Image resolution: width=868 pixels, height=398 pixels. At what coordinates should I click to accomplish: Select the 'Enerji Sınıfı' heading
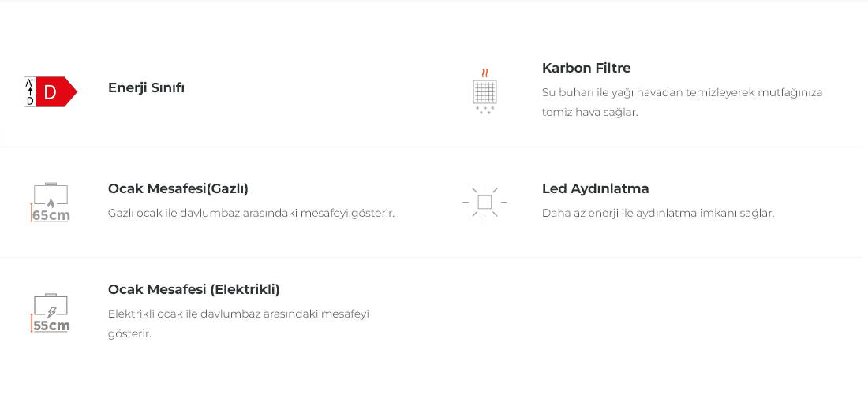[146, 87]
